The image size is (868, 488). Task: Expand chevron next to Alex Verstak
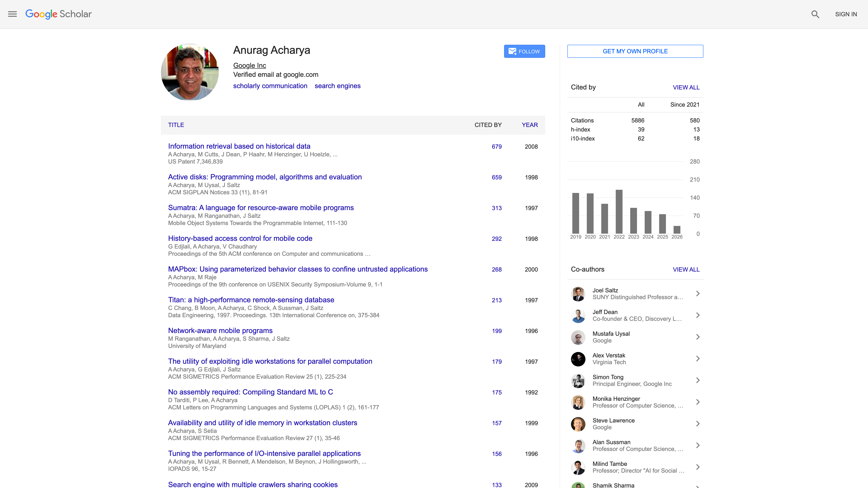tap(698, 359)
